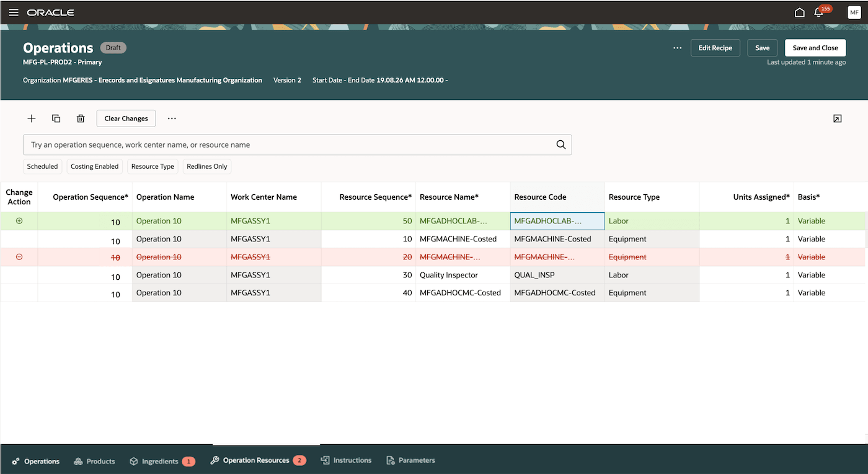Select the highlighted Resource Code cell MFGADHOCLAB
This screenshot has width=868, height=474.
click(x=557, y=221)
